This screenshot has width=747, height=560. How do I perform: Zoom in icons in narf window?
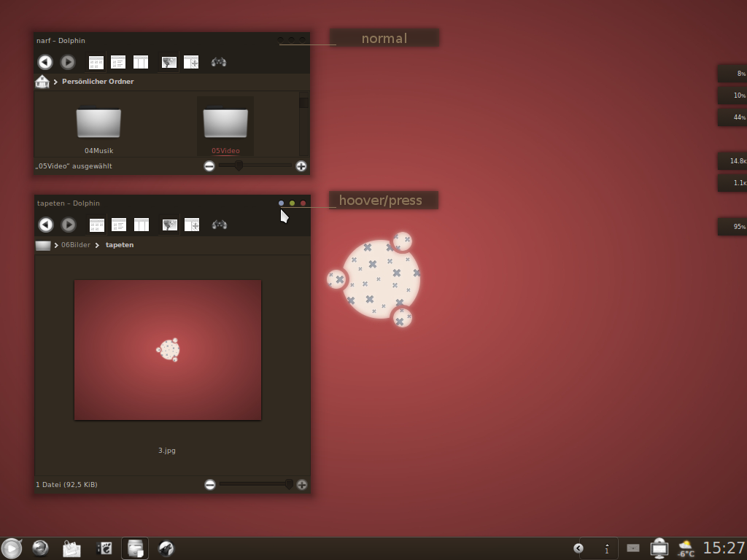coord(301,166)
